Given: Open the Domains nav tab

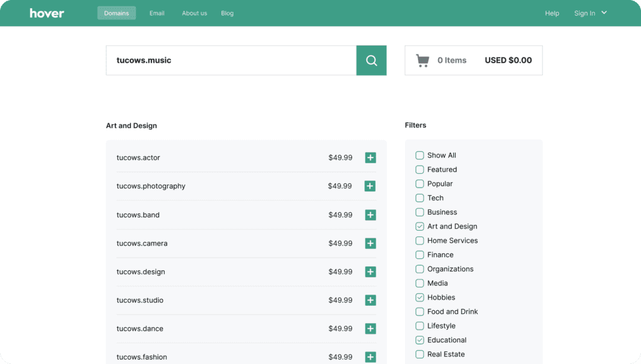Looking at the screenshot, I should coord(116,13).
